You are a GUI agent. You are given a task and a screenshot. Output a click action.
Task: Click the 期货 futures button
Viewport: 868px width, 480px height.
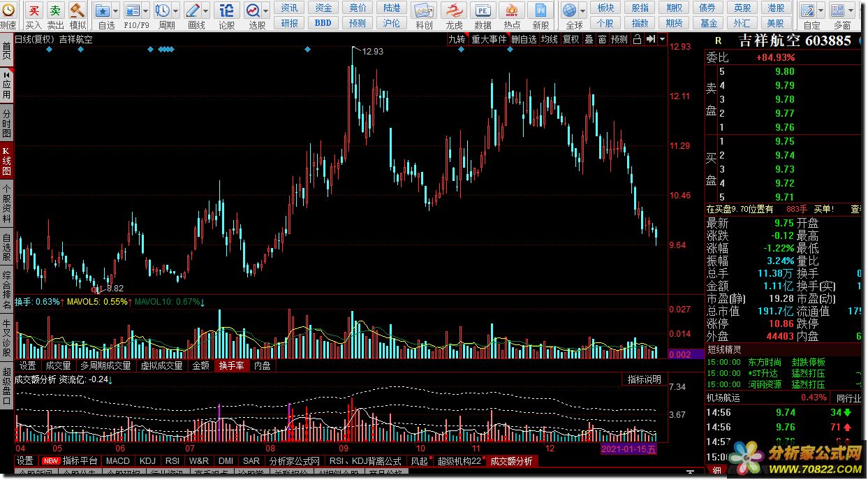point(674,23)
